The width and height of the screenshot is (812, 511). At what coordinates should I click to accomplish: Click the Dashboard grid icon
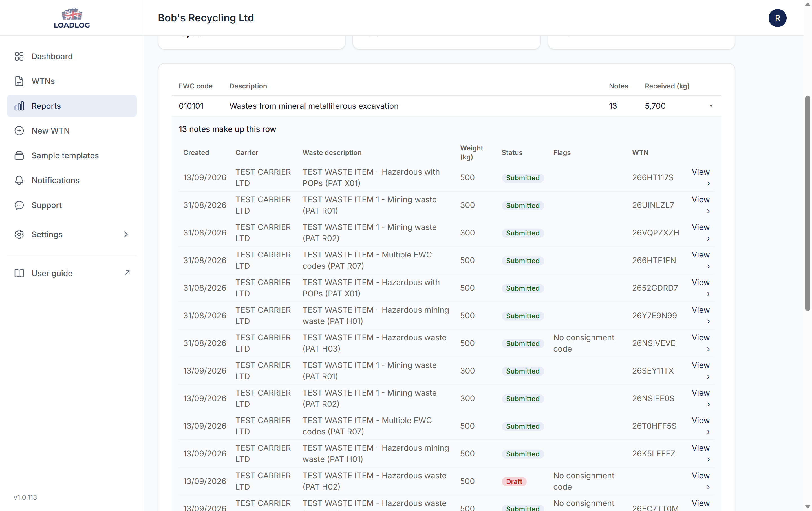[x=19, y=56]
